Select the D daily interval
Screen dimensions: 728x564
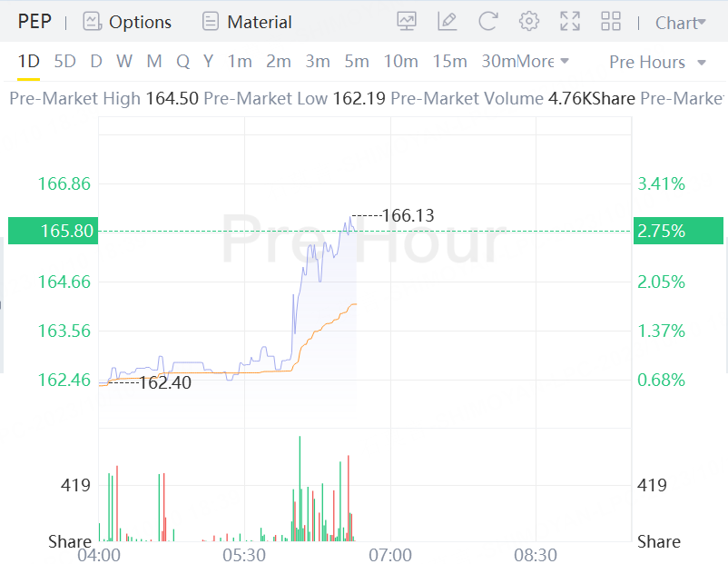[x=96, y=62]
